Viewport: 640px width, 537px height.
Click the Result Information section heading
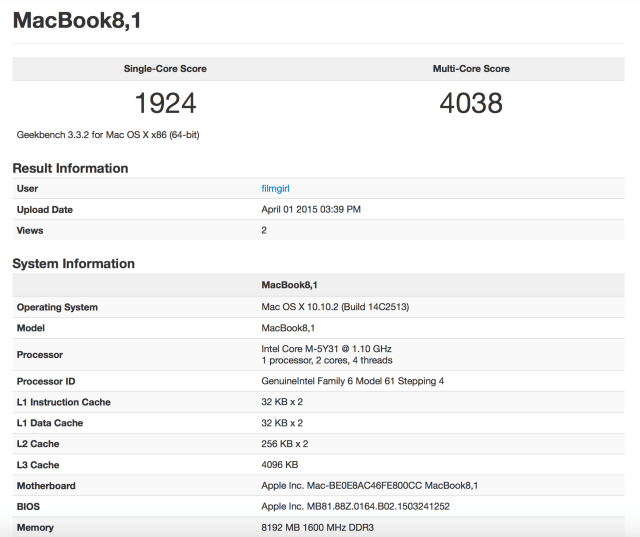pyautogui.click(x=70, y=168)
